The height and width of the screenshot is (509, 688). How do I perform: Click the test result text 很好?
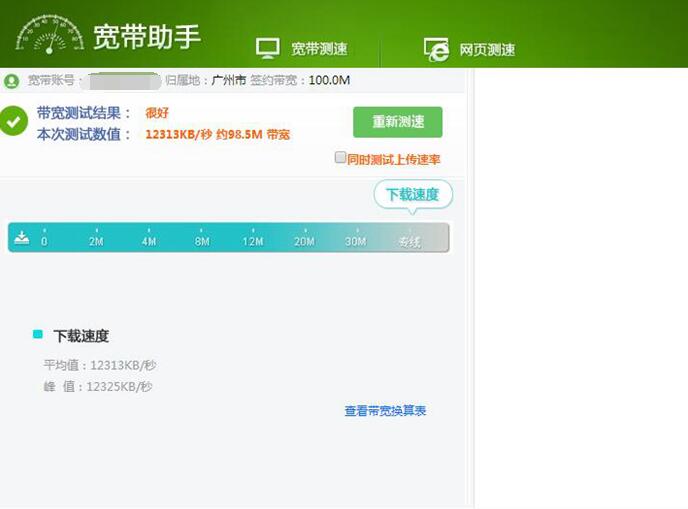pos(157,113)
